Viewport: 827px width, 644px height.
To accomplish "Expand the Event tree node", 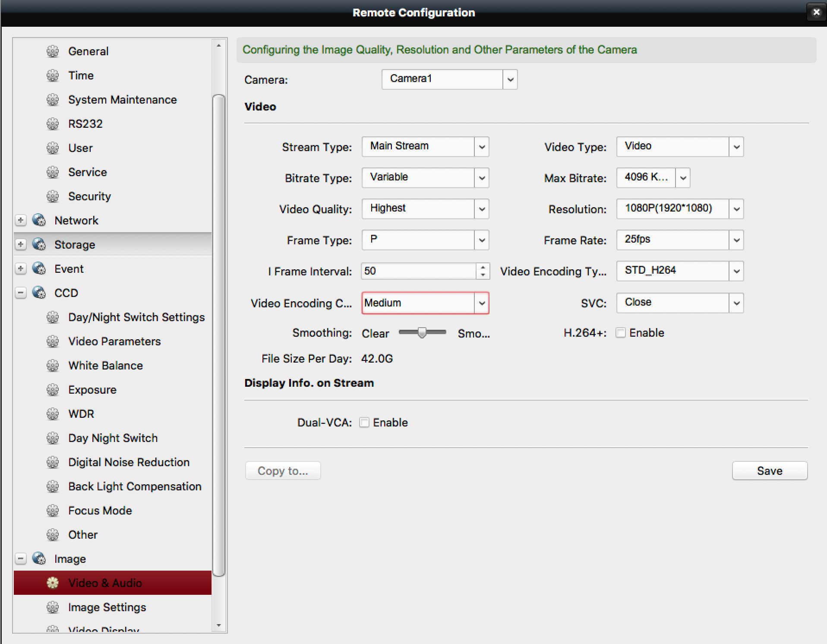I will (x=20, y=268).
